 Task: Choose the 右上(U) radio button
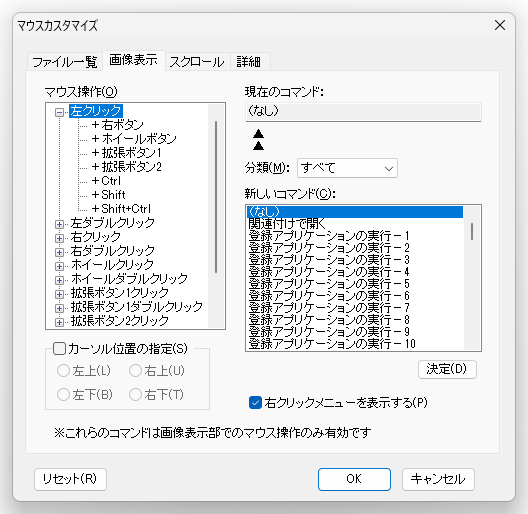tap(135, 371)
